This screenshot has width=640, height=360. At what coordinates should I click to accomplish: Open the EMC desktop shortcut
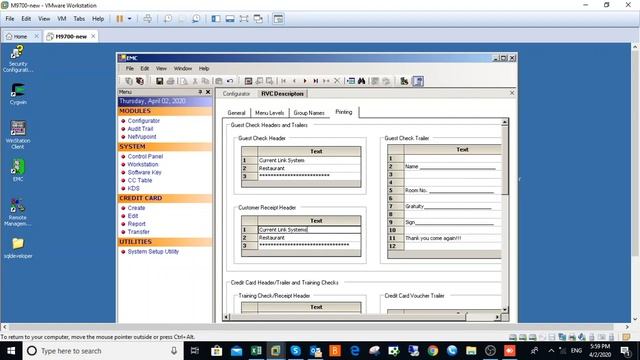[x=18, y=170]
